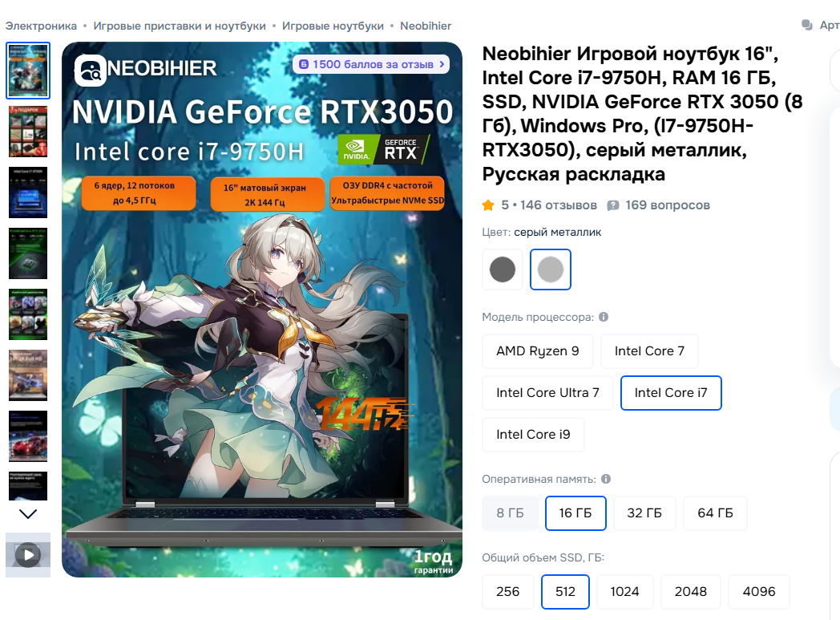Viewport: 840px width, 620px height.
Task: Select the light gray metallic color swatch
Action: (551, 269)
